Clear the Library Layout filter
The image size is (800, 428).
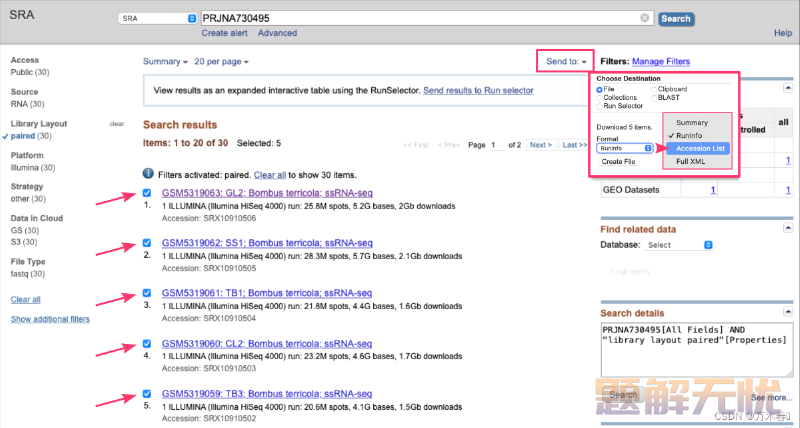point(117,123)
